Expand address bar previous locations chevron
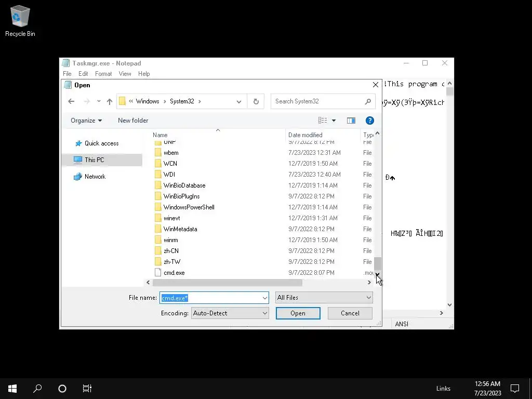 pos(239,101)
